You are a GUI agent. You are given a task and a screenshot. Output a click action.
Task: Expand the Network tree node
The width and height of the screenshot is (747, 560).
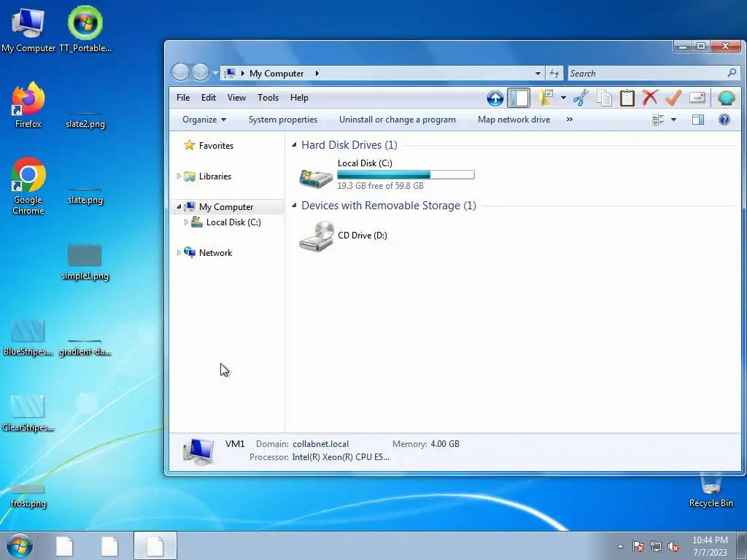coord(179,253)
